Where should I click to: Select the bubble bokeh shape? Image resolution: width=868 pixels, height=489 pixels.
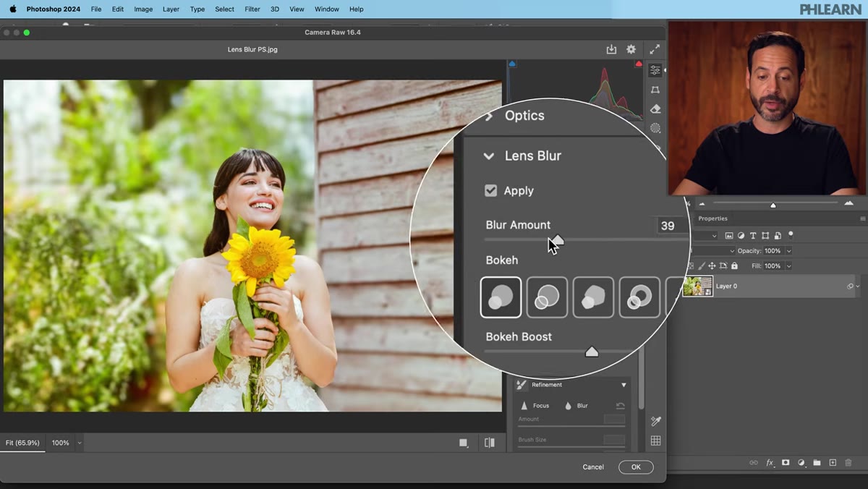click(547, 297)
